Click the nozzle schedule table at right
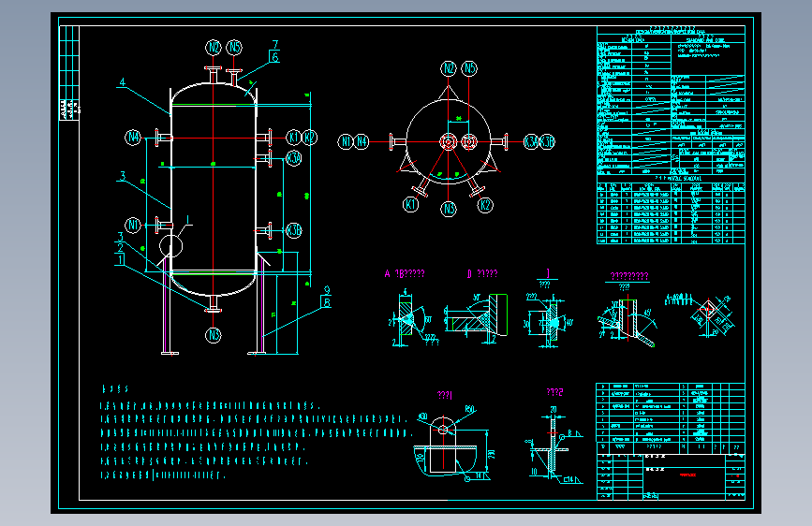Image resolution: width=812 pixels, height=526 pixels. click(x=671, y=212)
